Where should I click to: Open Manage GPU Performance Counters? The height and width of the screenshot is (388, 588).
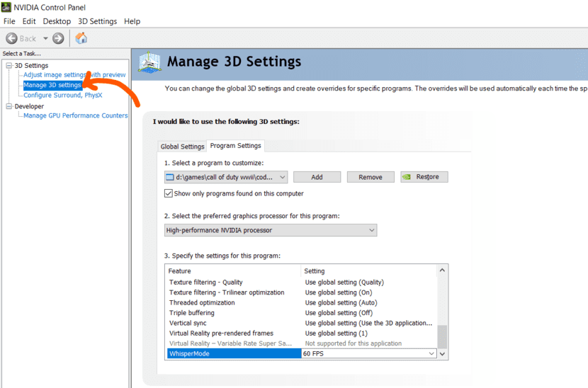[75, 115]
